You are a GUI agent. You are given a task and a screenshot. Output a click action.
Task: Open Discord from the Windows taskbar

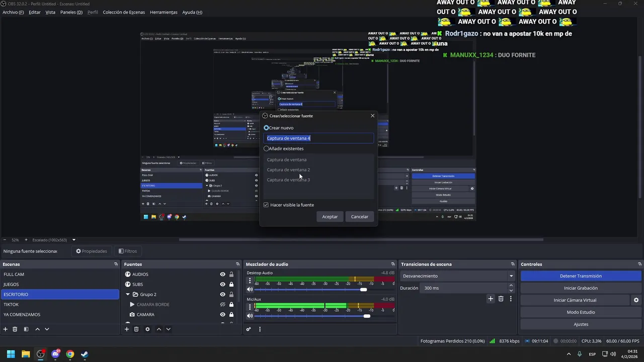pos(55,354)
